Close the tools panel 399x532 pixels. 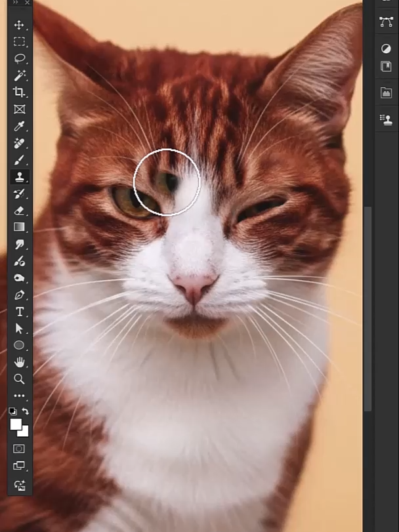coord(27,3)
